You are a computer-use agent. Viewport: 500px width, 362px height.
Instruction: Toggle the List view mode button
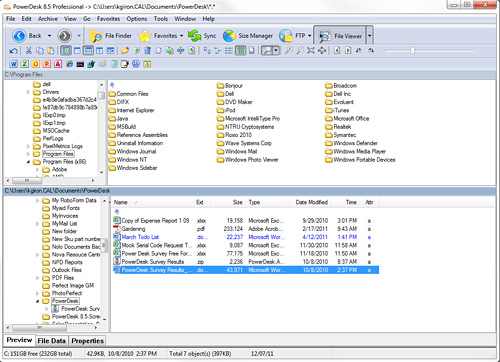[229, 51]
